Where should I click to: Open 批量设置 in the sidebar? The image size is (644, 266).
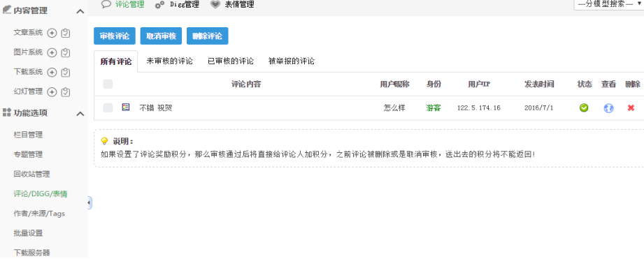point(28,233)
